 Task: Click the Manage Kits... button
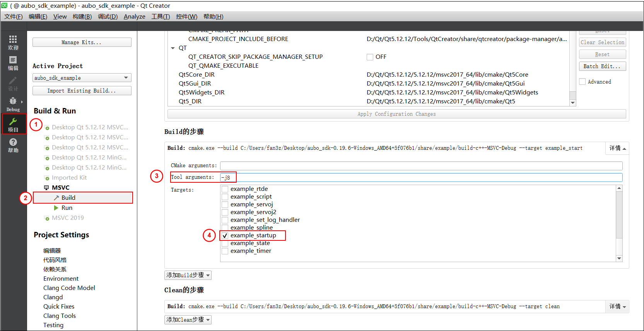coord(82,42)
